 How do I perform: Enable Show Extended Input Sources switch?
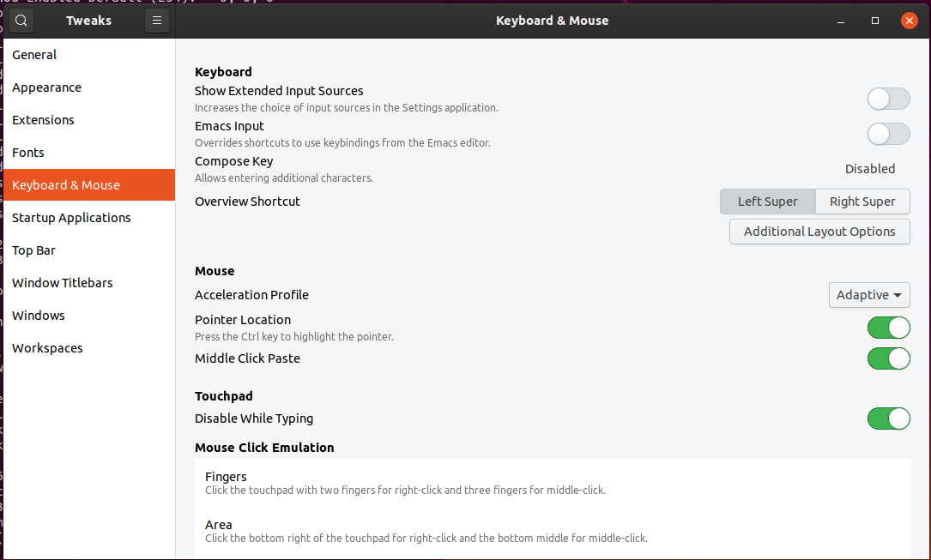point(888,99)
